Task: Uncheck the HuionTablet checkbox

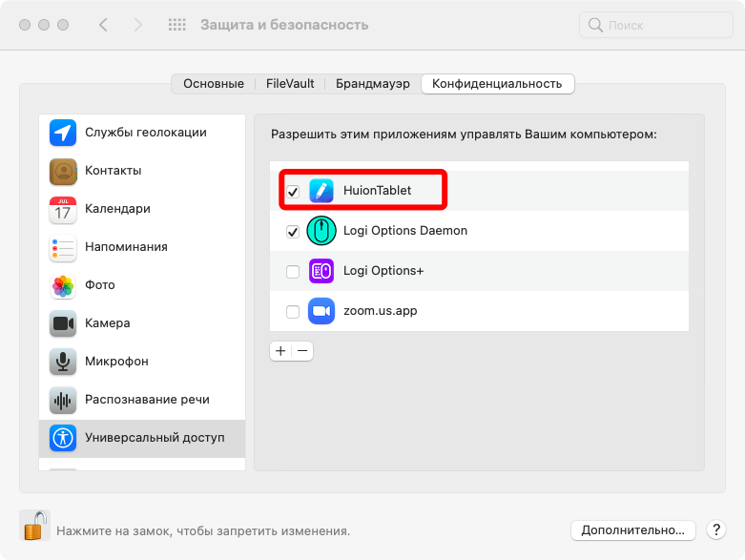Action: (x=293, y=192)
